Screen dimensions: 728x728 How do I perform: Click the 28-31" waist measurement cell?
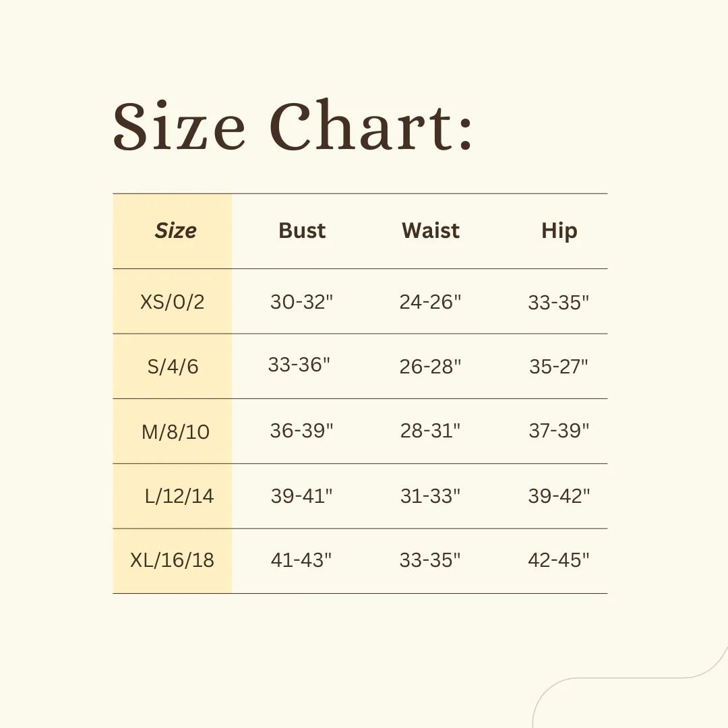click(430, 430)
